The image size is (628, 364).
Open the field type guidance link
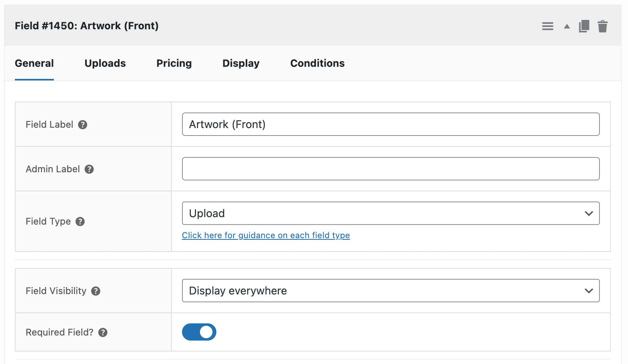pyautogui.click(x=266, y=235)
